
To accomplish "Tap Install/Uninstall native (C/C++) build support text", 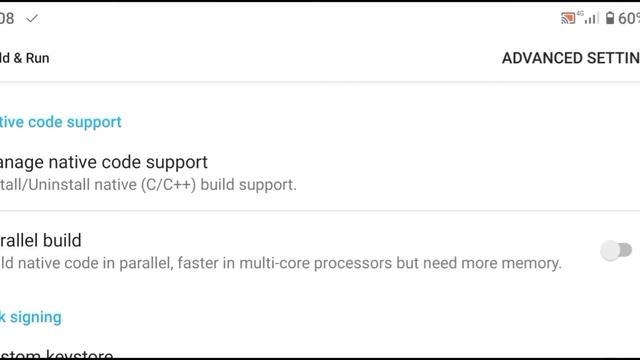I will pyautogui.click(x=148, y=185).
